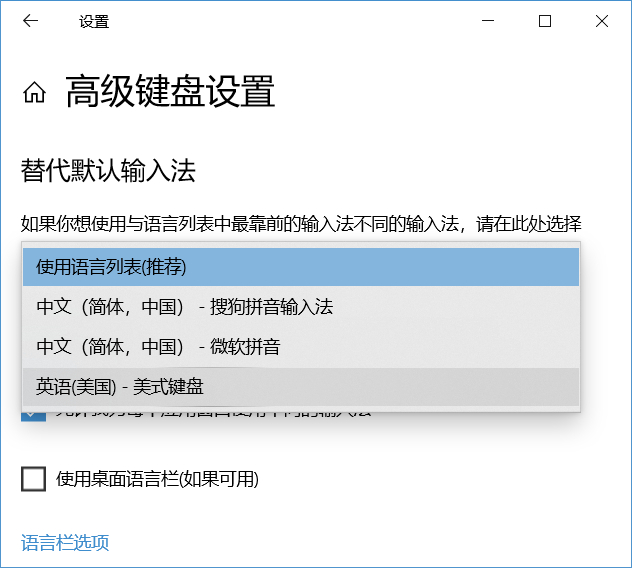Viewport: 632px width, 568px height.
Task: Open Settings home via house icon
Action: (34, 92)
